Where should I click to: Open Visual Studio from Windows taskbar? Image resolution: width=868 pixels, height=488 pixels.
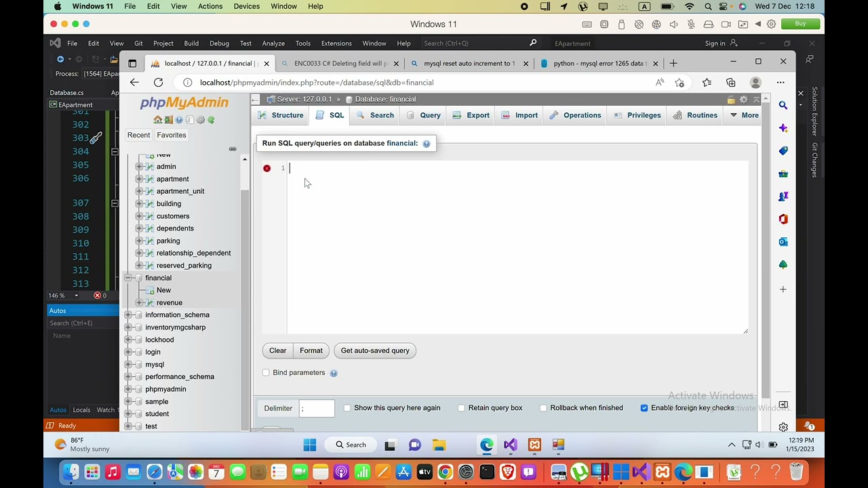(x=511, y=445)
